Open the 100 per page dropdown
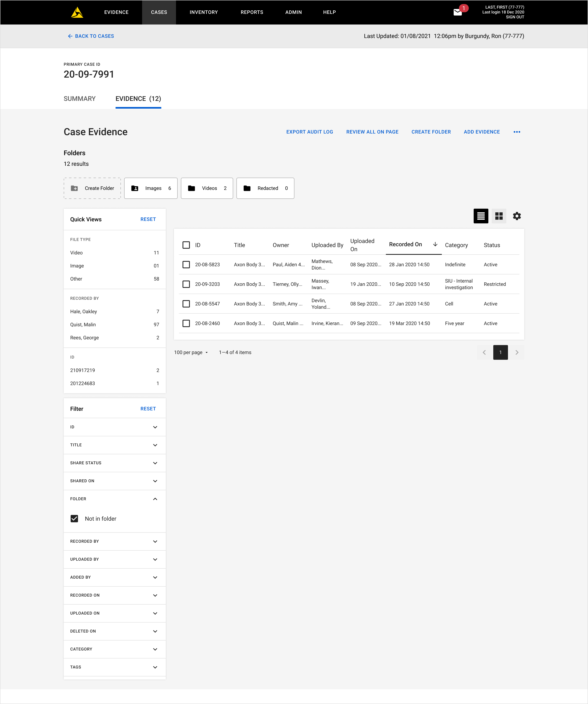 click(x=191, y=352)
